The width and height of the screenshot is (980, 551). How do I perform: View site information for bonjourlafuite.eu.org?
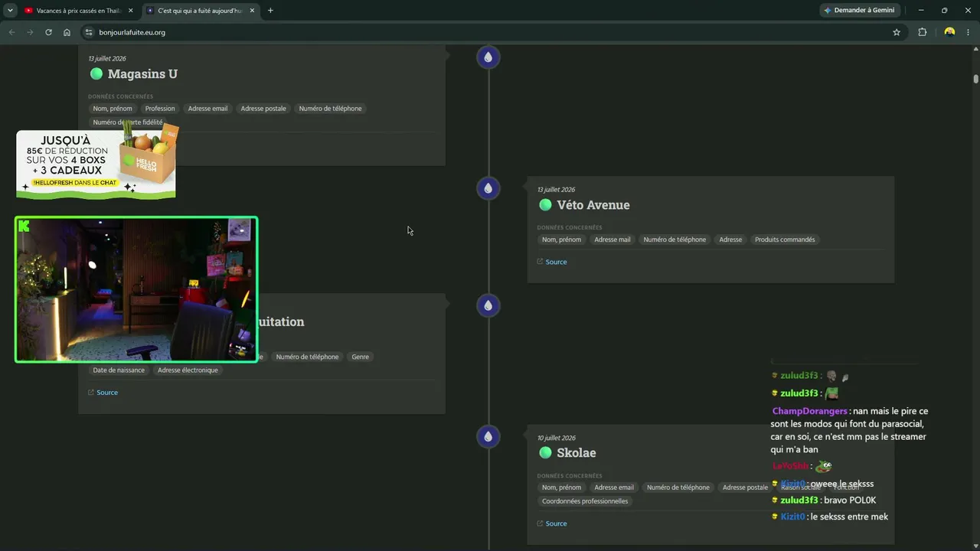(x=88, y=32)
